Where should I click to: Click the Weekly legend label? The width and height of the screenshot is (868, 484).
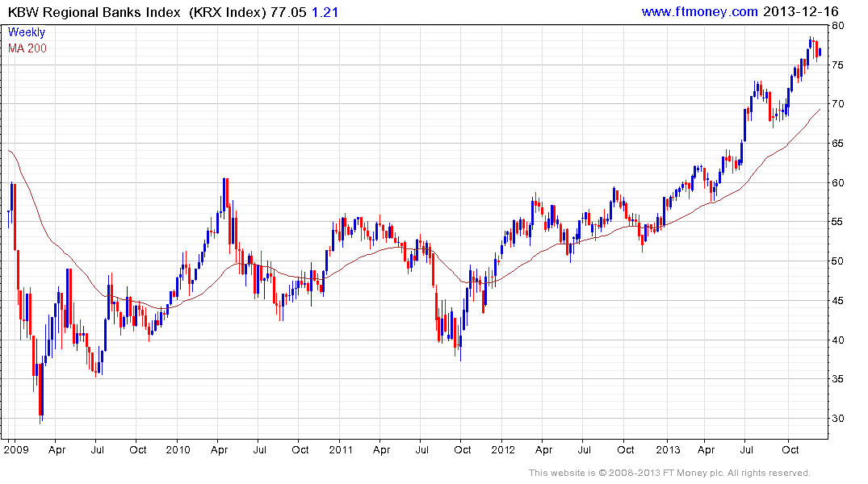(27, 32)
